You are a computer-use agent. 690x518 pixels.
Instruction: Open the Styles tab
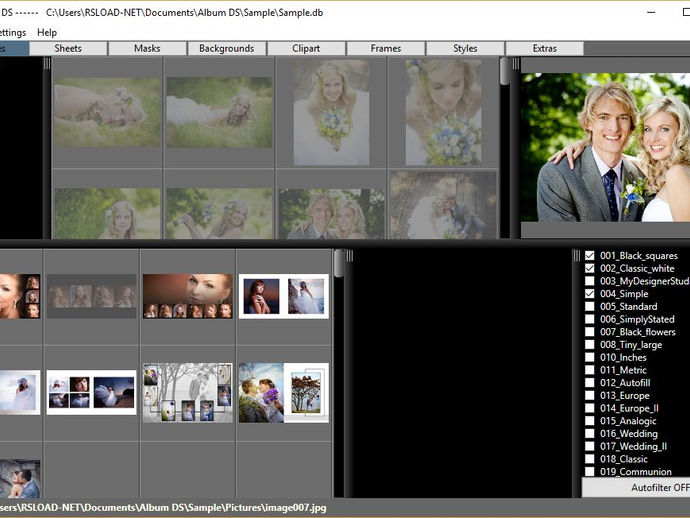[465, 48]
